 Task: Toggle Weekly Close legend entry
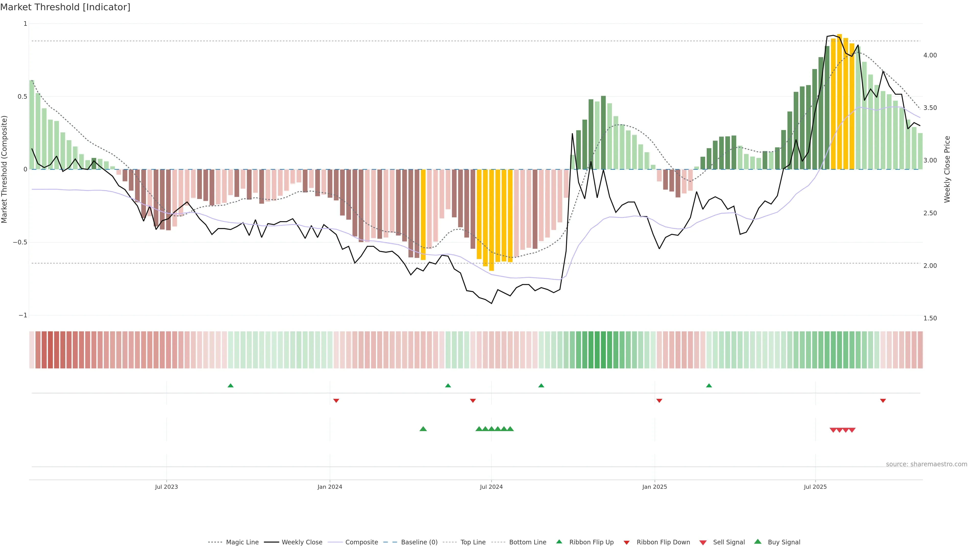coord(302,542)
